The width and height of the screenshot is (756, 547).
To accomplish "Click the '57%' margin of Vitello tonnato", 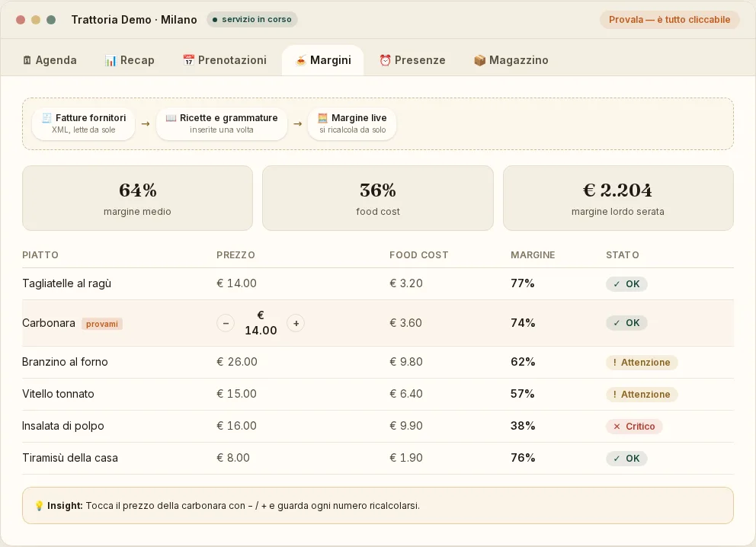I will 523,394.
